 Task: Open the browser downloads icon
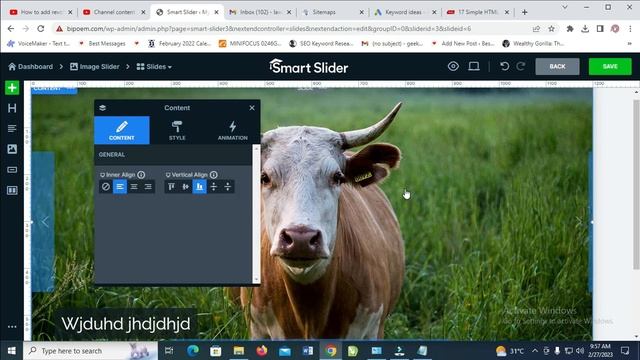(585, 29)
